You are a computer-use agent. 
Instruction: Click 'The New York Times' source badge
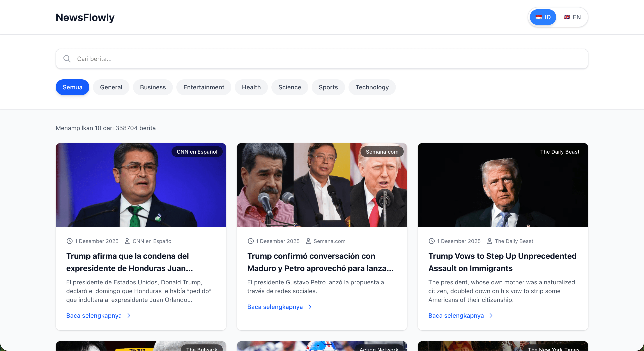[x=554, y=348]
